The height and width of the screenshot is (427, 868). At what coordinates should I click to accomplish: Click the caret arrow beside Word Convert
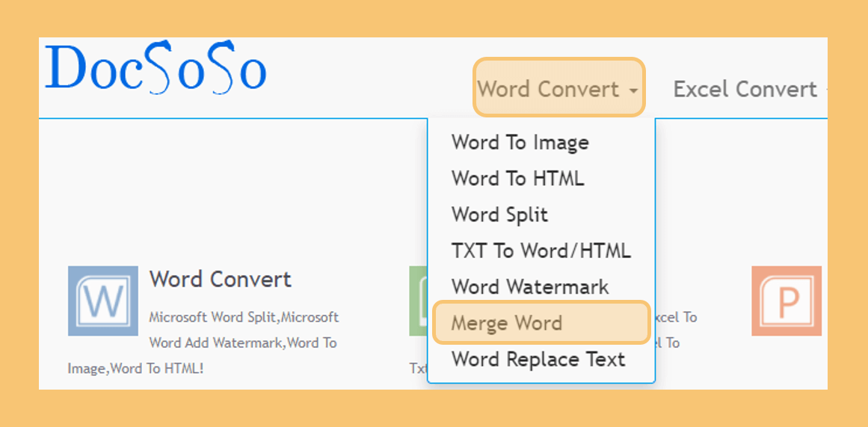point(634,90)
